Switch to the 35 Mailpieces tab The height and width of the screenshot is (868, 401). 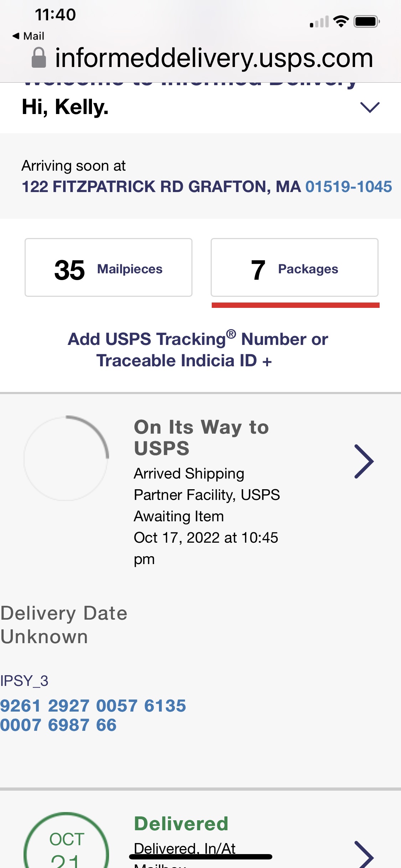[108, 268]
